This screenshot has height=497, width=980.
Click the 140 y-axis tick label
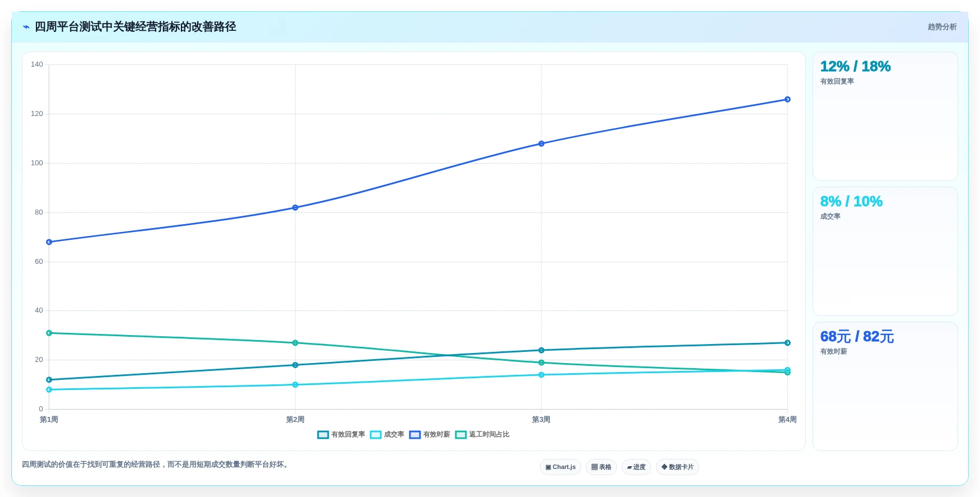click(37, 64)
